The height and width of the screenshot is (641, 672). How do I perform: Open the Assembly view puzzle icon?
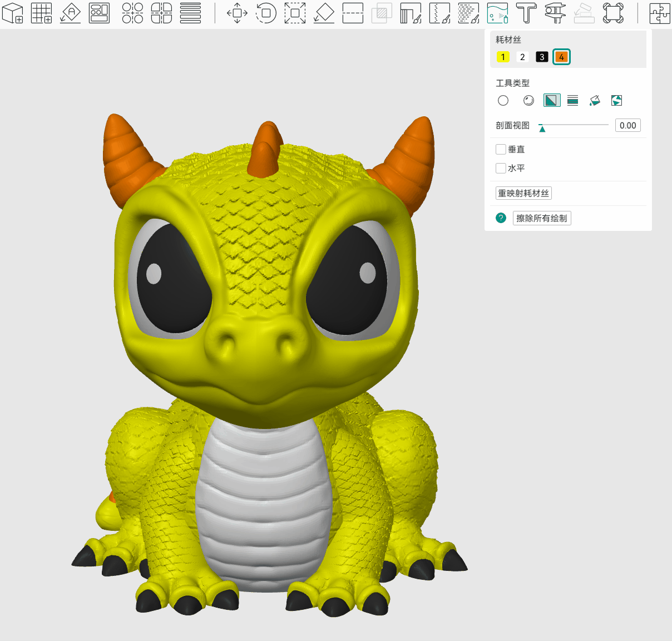point(659,13)
